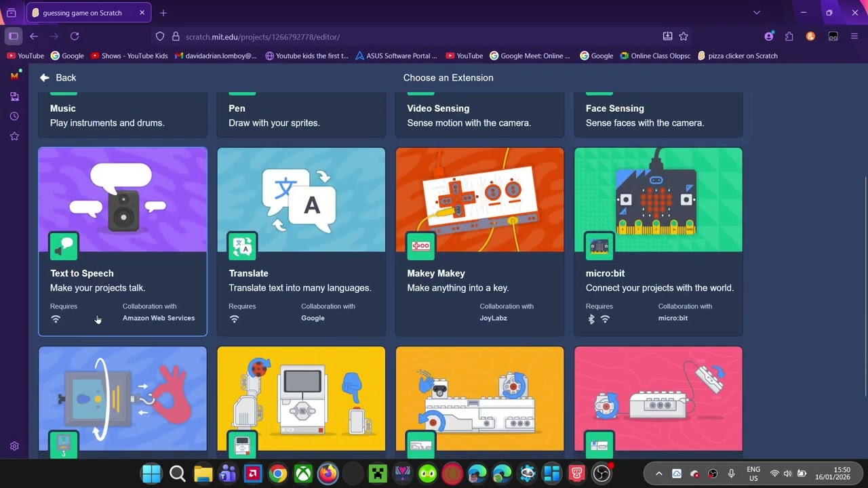Select the Face Sensing extension card
Screen dimensions: 868x488
tap(658, 115)
